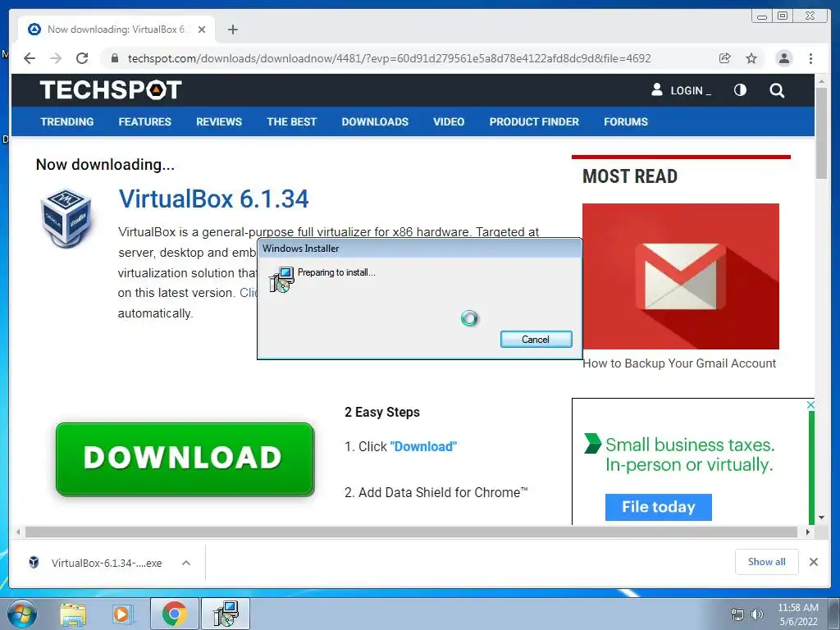Click the volume speaker tray icon
Screen dimensions: 840x630
click(756, 614)
